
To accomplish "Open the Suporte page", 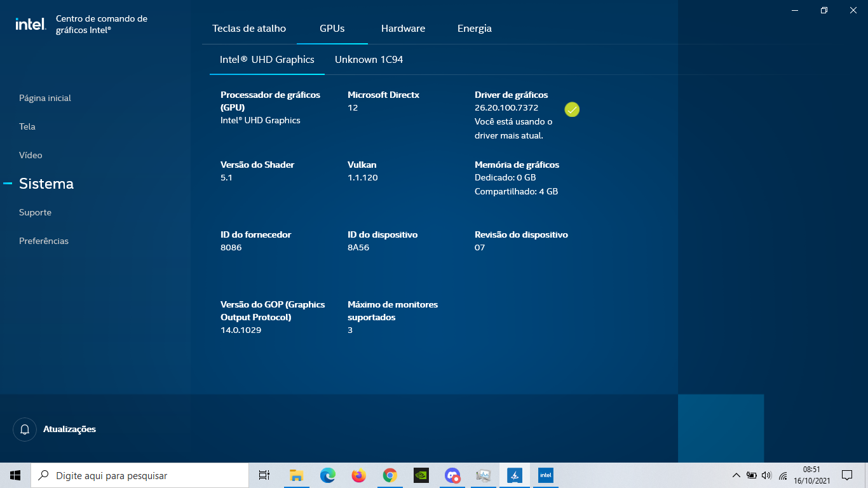I will [35, 212].
